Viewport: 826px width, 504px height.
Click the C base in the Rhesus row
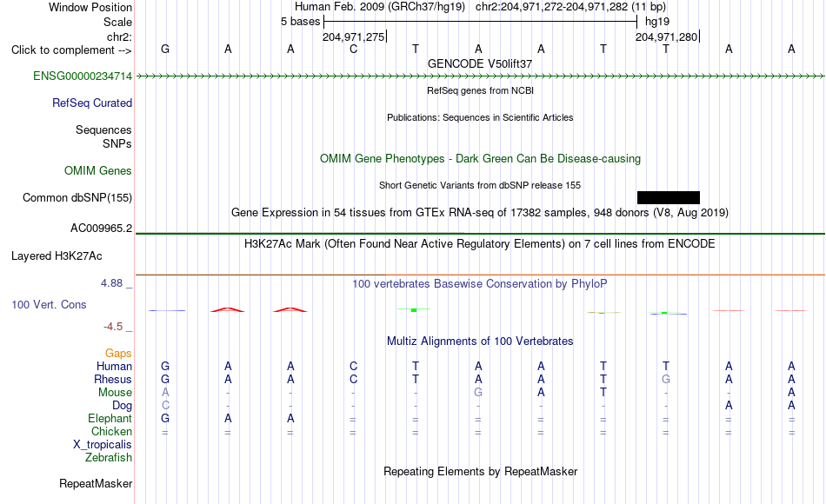[354, 379]
